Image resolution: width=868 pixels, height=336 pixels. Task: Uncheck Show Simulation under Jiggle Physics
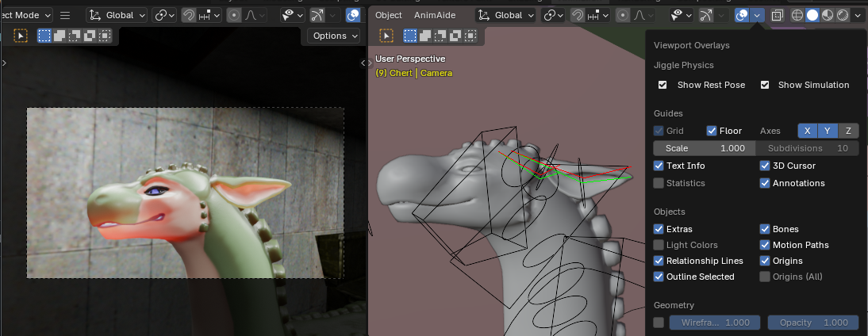coord(765,85)
